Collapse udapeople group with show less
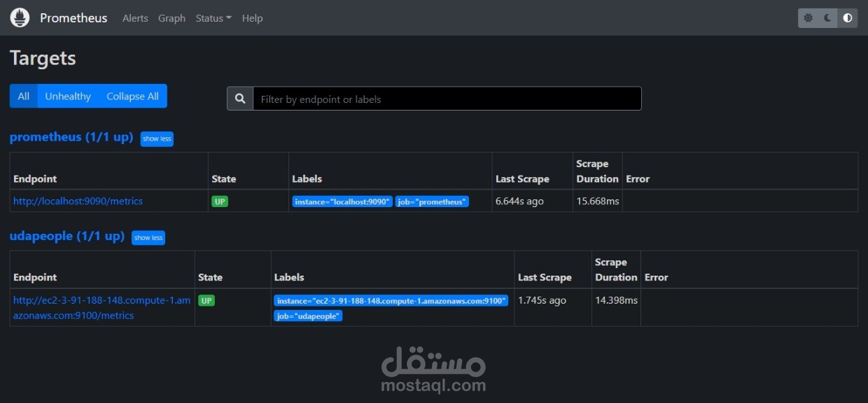 pyautogui.click(x=148, y=237)
